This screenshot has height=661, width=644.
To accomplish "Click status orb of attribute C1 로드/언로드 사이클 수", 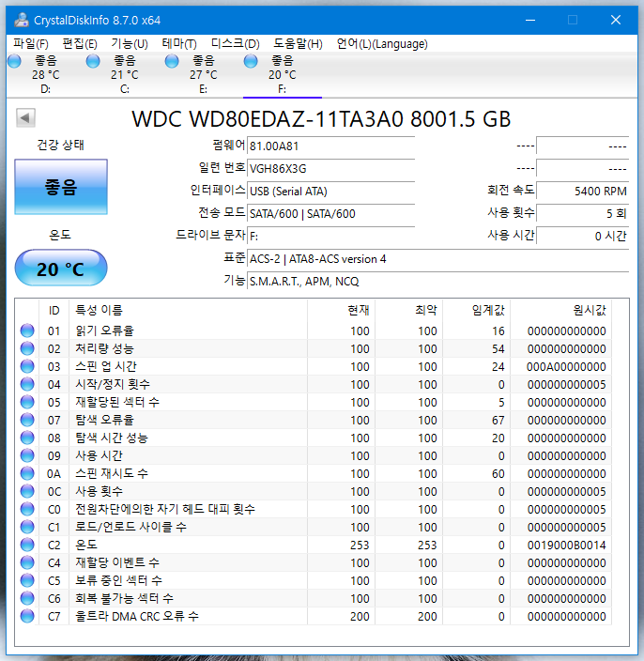I will pos(27,527).
